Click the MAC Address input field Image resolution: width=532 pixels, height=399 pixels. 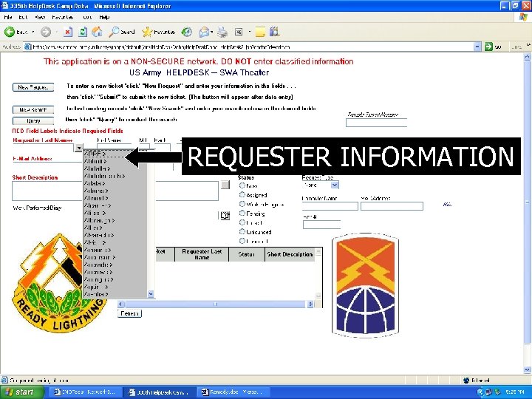click(392, 206)
